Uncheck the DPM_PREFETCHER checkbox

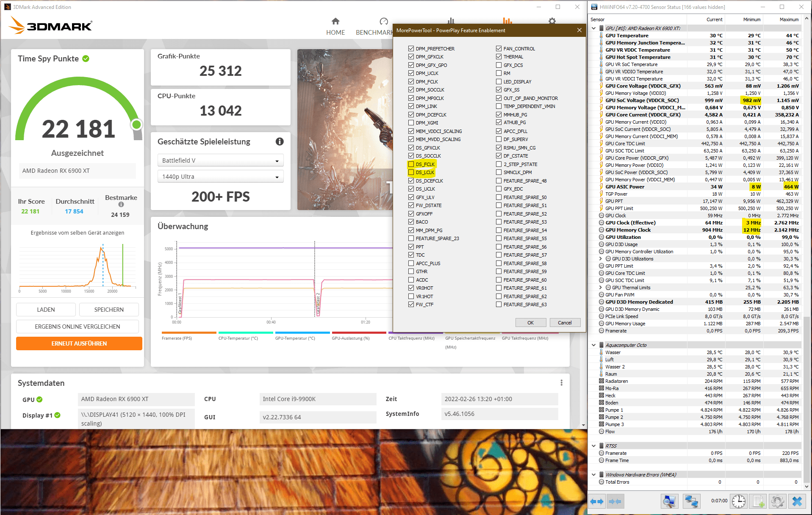pos(411,49)
